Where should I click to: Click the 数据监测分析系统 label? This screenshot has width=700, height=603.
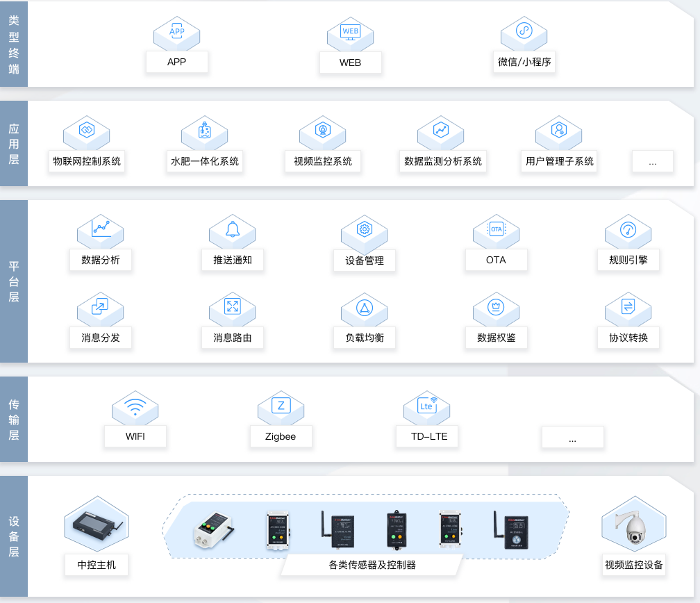[x=443, y=161]
